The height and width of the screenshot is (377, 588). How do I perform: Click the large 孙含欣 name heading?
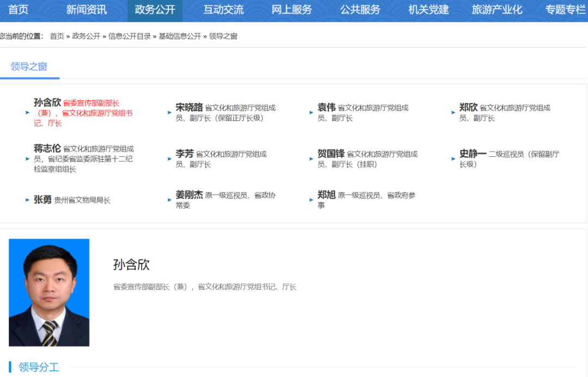pos(131,265)
